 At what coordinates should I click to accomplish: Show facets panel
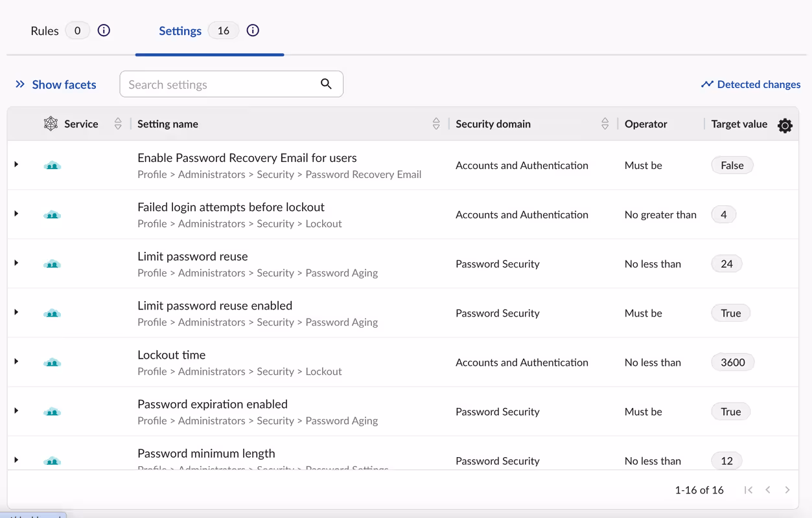[56, 85]
